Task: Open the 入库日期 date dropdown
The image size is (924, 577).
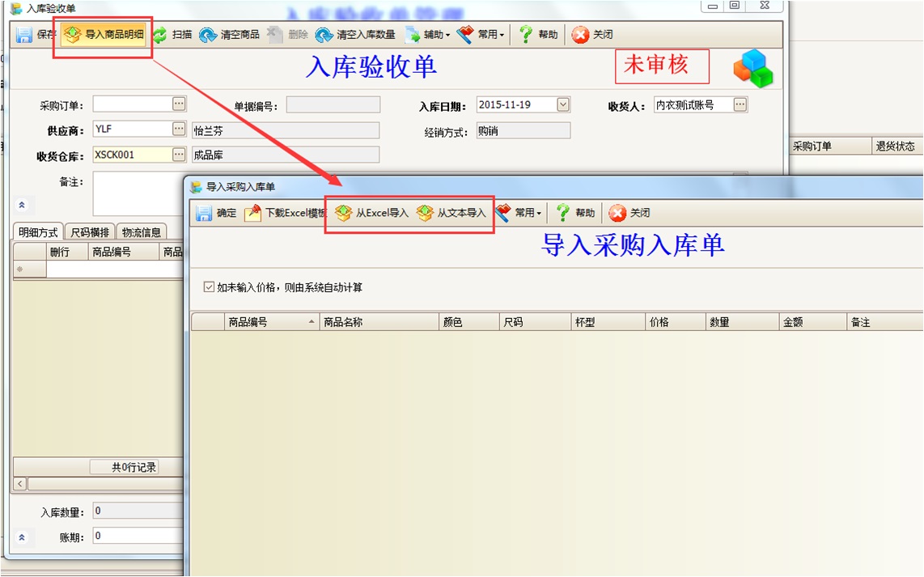Action: coord(563,104)
